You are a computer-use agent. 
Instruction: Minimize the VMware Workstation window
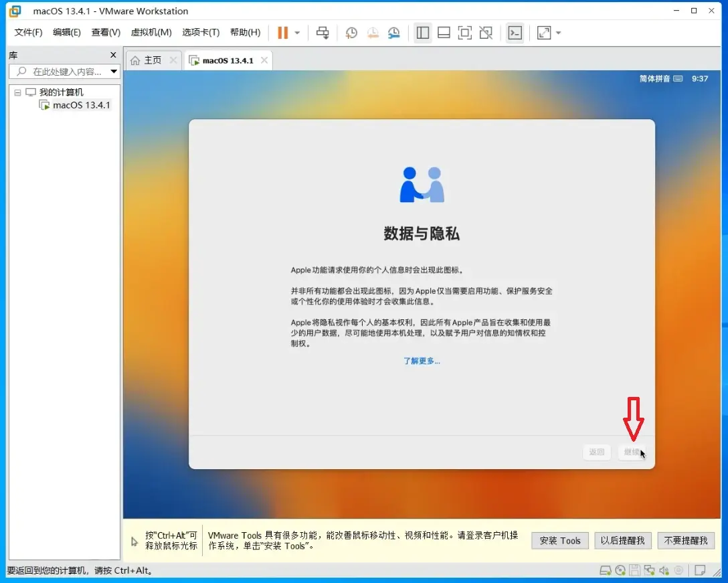coord(676,11)
